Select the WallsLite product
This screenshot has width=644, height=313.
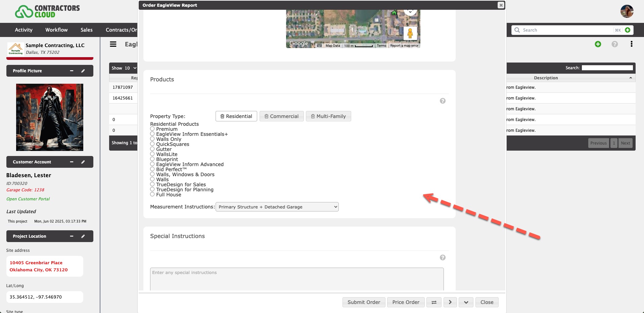tap(152, 154)
